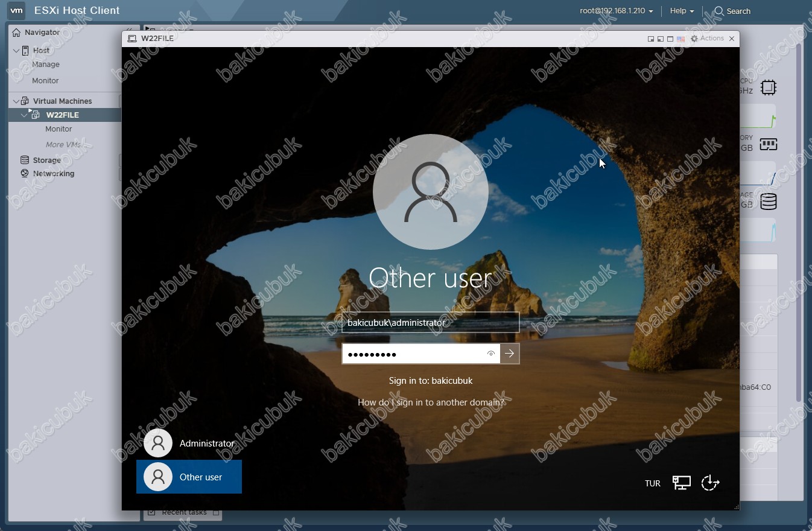
Task: Open the Recent tasks panel
Action: pyautogui.click(x=183, y=512)
